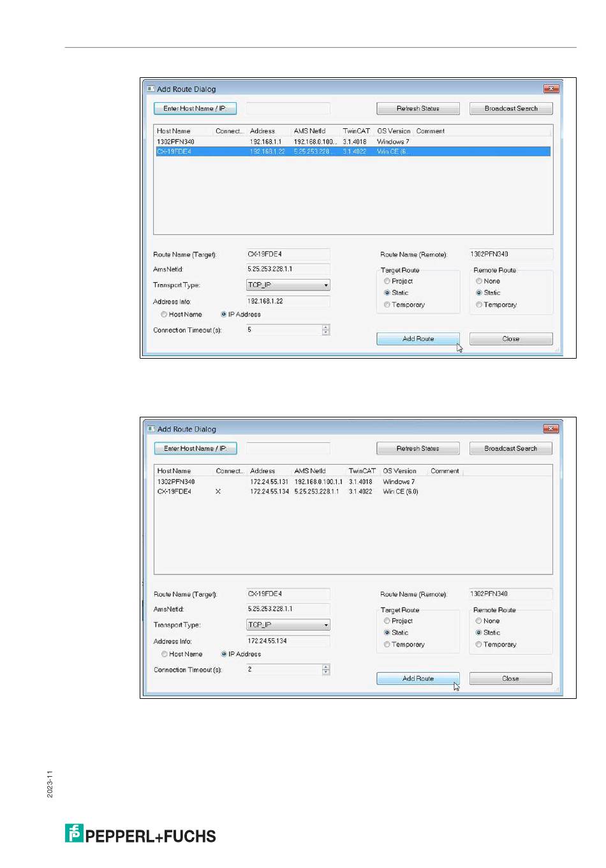Select row 1302PFN340 in upper dialog list

pyautogui.click(x=353, y=142)
